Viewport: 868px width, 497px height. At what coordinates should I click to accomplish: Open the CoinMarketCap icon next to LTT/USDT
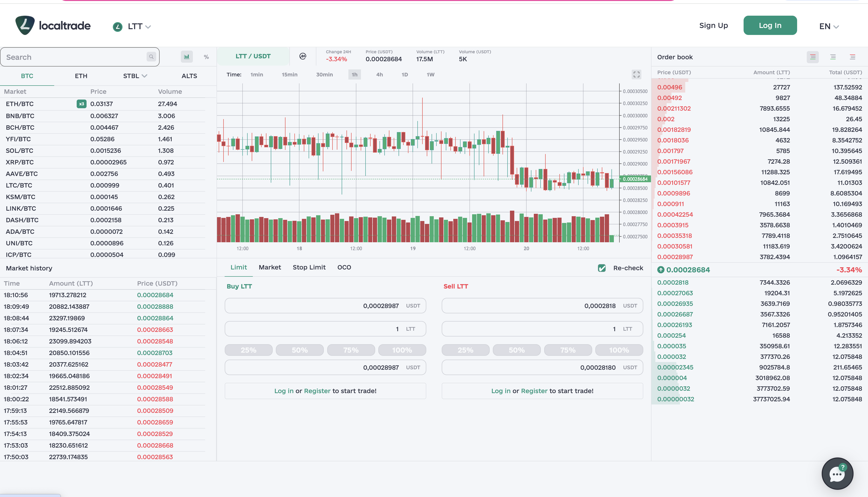[x=303, y=56]
